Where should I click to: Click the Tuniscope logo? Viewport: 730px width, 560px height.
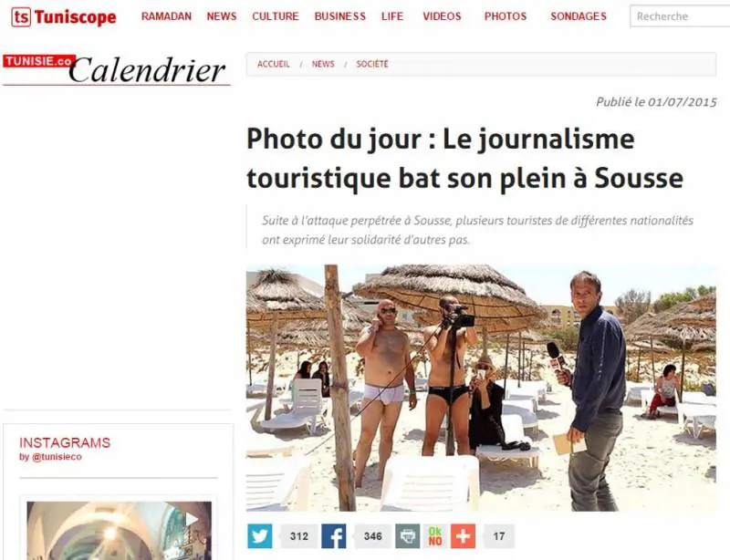tap(64, 17)
